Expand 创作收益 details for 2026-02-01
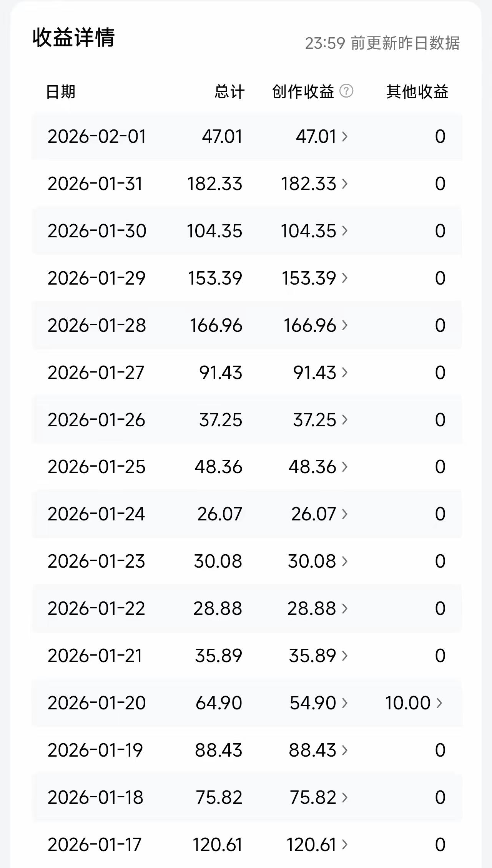The height and width of the screenshot is (868, 492). click(345, 136)
